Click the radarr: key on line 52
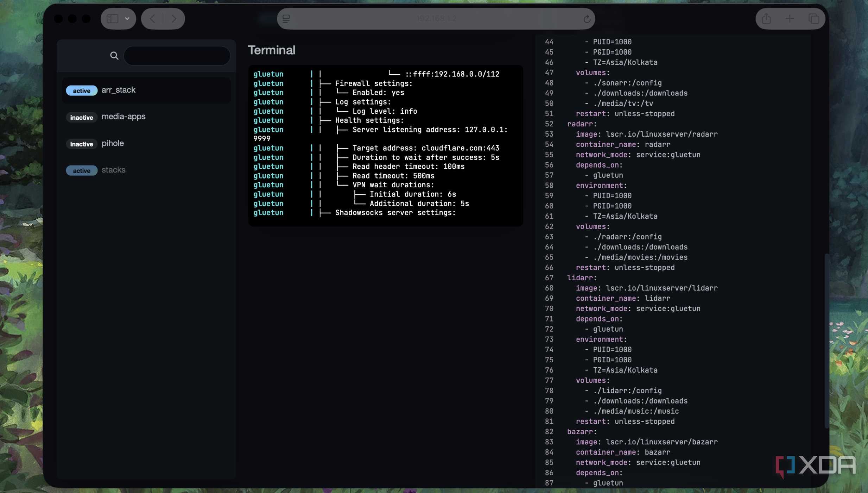The height and width of the screenshot is (493, 868). [582, 124]
